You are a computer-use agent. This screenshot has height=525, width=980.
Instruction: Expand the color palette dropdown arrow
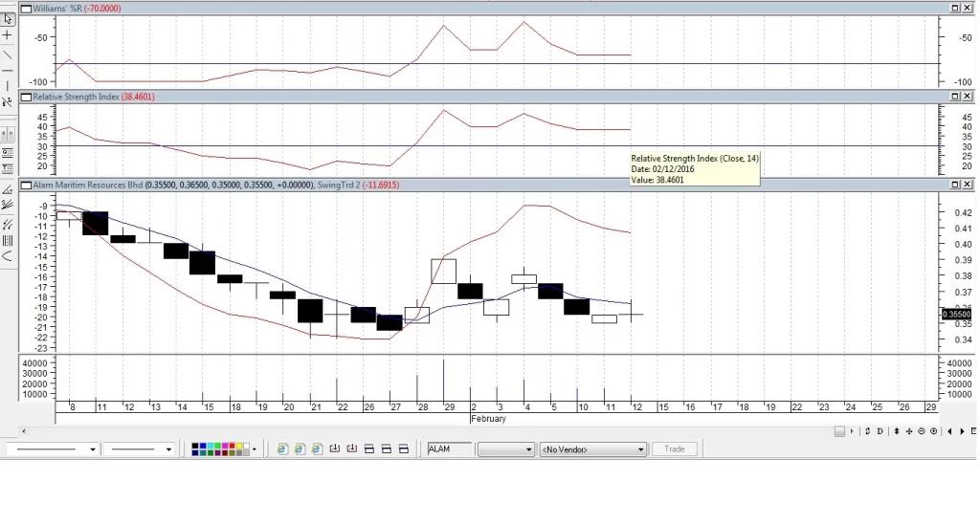click(255, 449)
